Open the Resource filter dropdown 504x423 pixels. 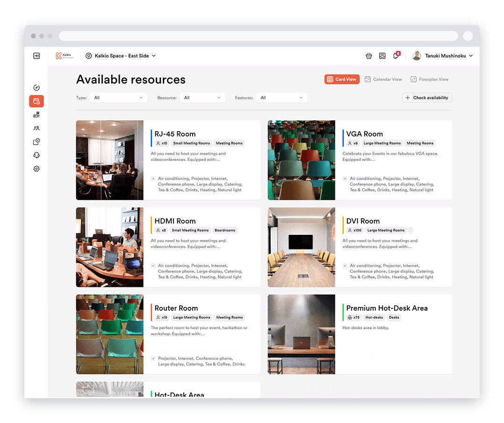[202, 98]
